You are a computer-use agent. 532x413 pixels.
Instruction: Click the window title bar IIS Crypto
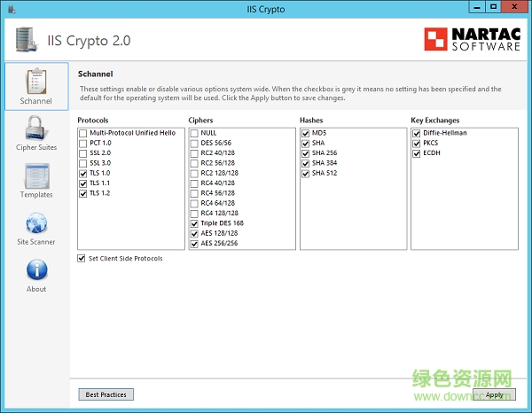[x=266, y=7]
